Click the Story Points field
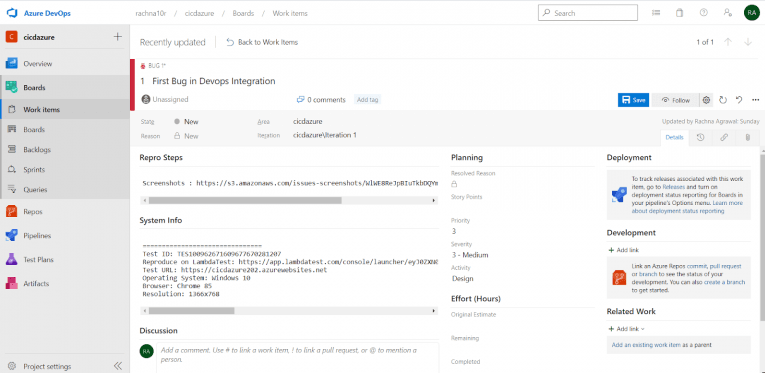 tap(523, 207)
